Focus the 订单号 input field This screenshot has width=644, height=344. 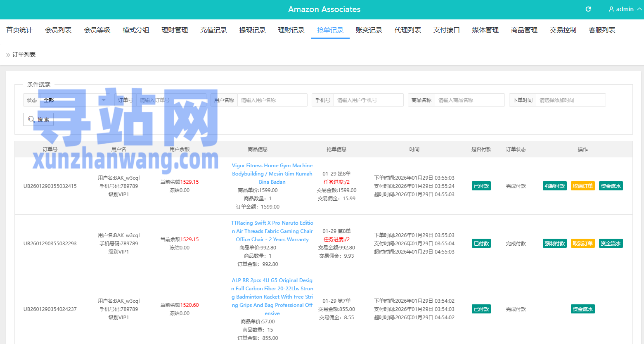tap(171, 100)
